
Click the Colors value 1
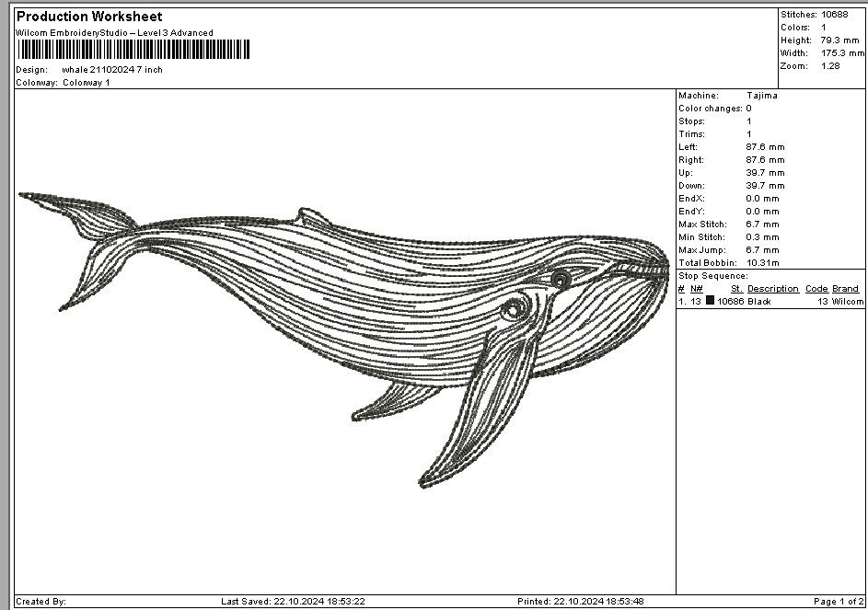point(824,27)
